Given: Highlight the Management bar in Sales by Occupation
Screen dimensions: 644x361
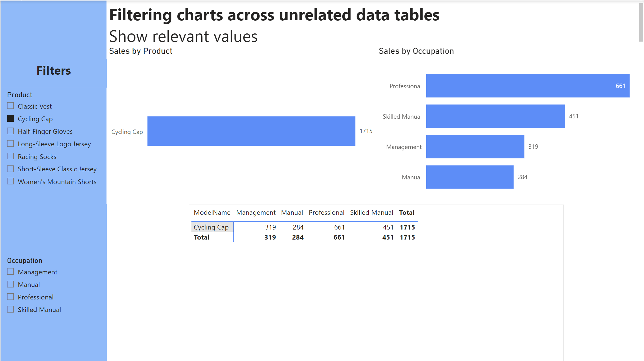Looking at the screenshot, I should 475,147.
